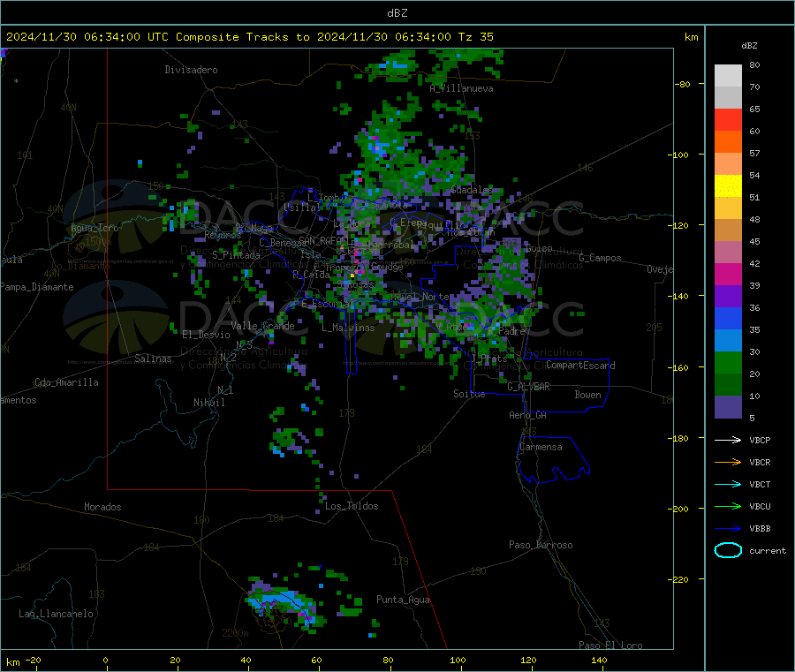Click the 'VBBB' legend label
The width and height of the screenshot is (795, 672).
[760, 529]
